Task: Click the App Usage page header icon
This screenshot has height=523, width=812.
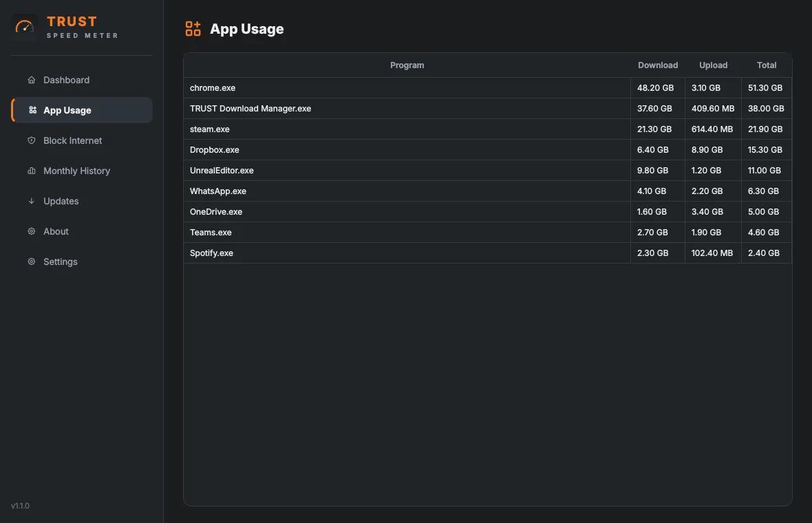Action: [x=193, y=28]
